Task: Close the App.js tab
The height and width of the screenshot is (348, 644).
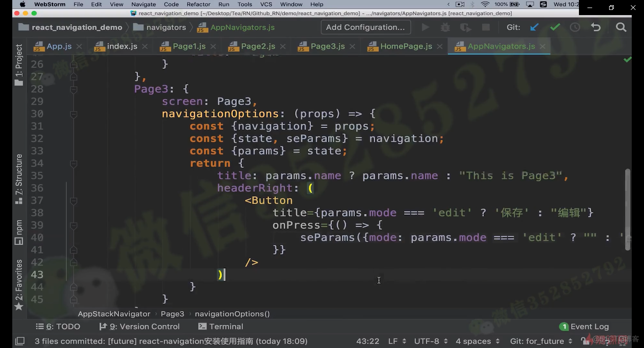Action: coord(79,46)
